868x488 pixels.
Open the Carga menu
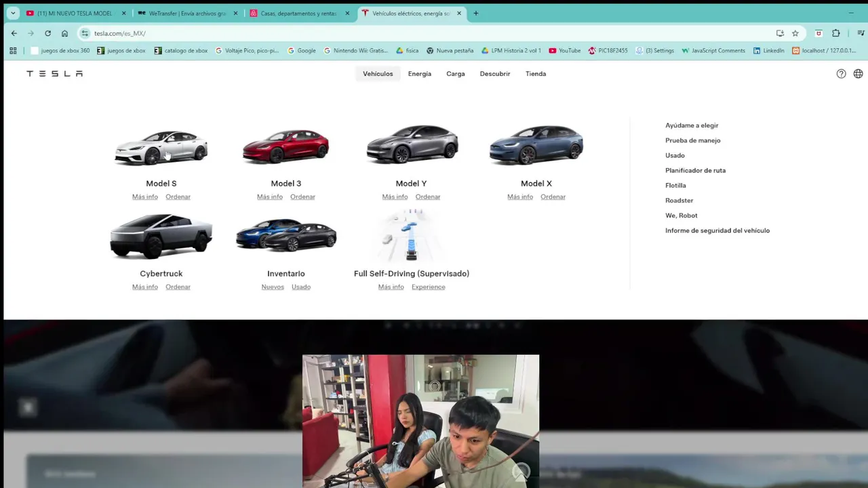[456, 74]
